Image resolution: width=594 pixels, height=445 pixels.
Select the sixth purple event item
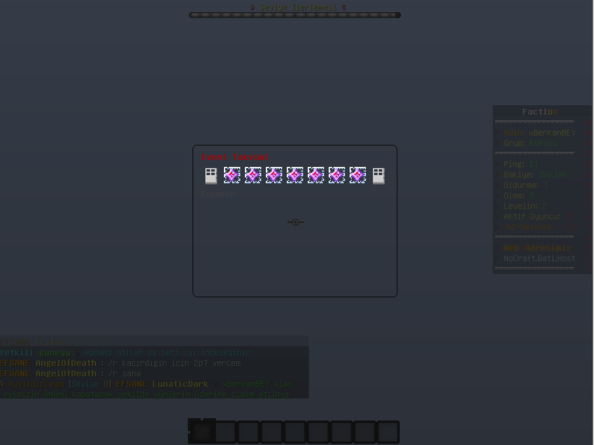[337, 175]
